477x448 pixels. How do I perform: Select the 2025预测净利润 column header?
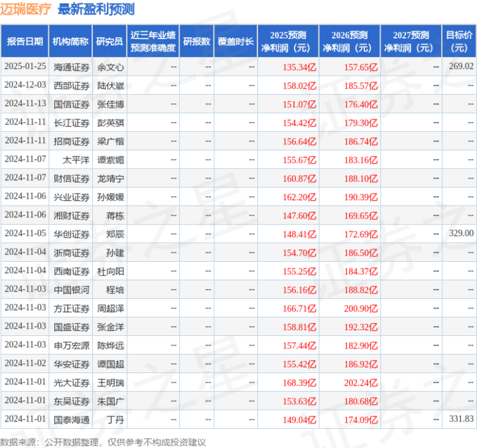(x=288, y=41)
